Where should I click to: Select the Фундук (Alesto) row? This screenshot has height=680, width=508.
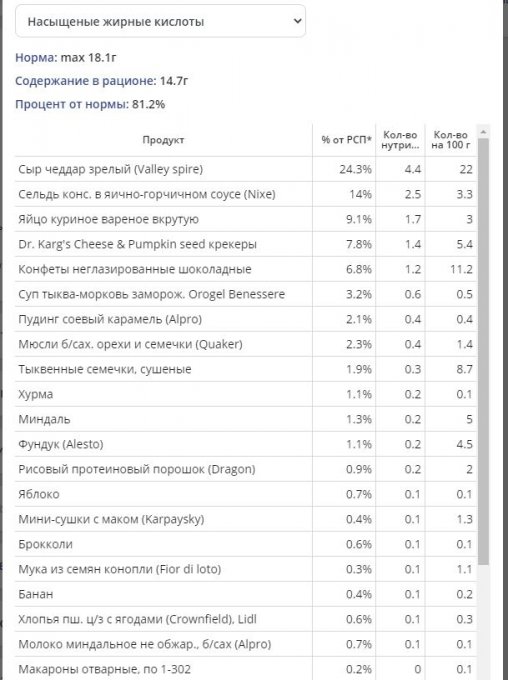point(246,444)
